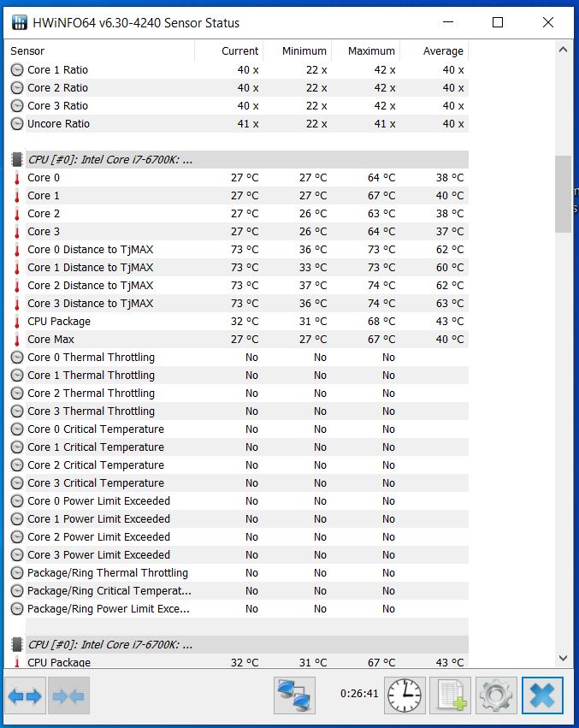This screenshot has height=728, width=579.
Task: Click the first CPU chip section icon
Action: click(x=17, y=160)
